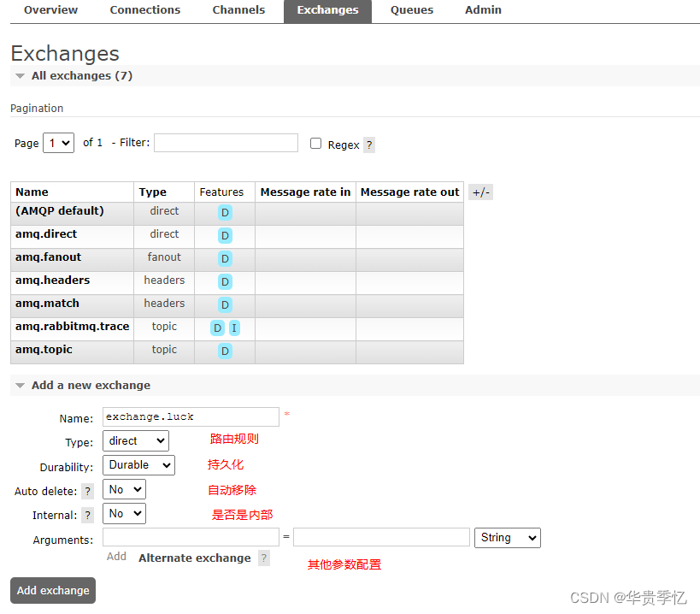Click the Add exchange button
700x614 pixels.
[x=52, y=590]
